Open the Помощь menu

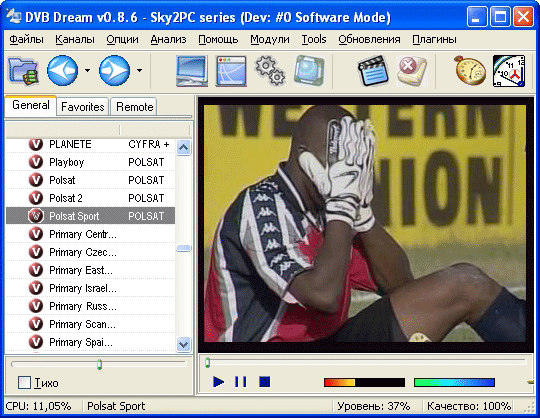[x=218, y=40]
